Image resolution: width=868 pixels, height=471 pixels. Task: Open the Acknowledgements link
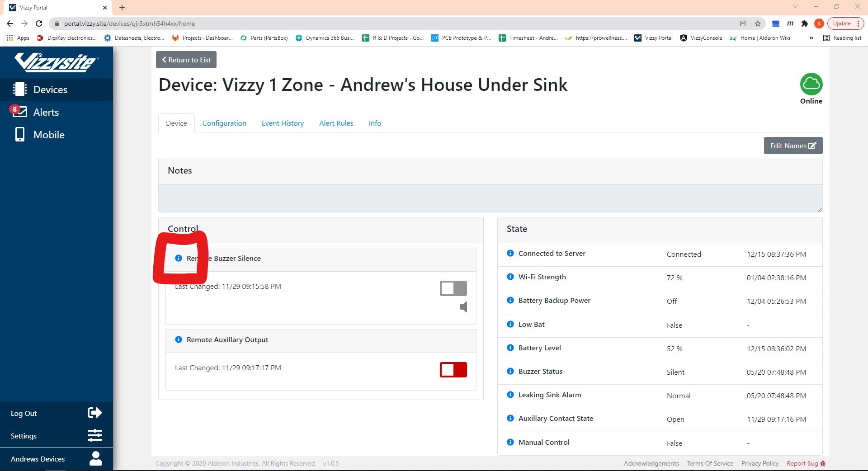651,463
